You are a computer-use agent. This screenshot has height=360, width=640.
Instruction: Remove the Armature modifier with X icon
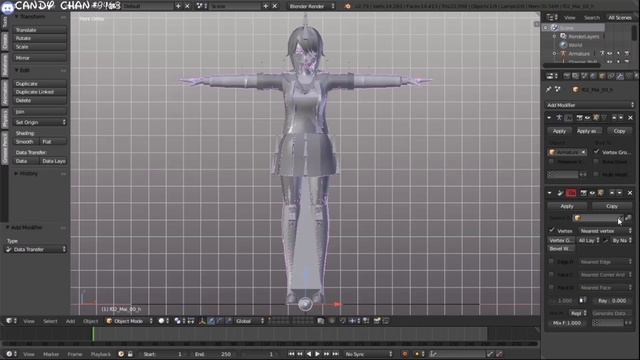pos(630,118)
